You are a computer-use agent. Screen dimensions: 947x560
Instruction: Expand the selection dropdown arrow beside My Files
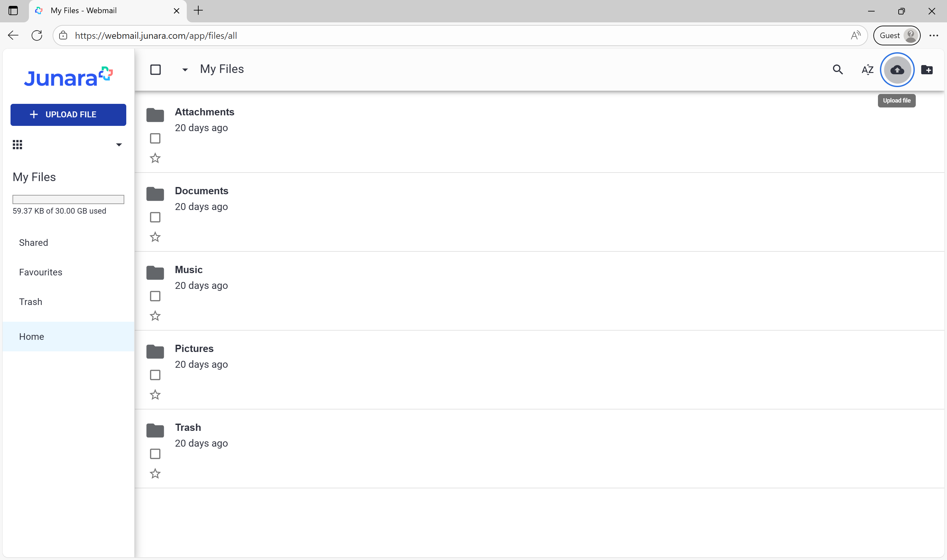(185, 70)
